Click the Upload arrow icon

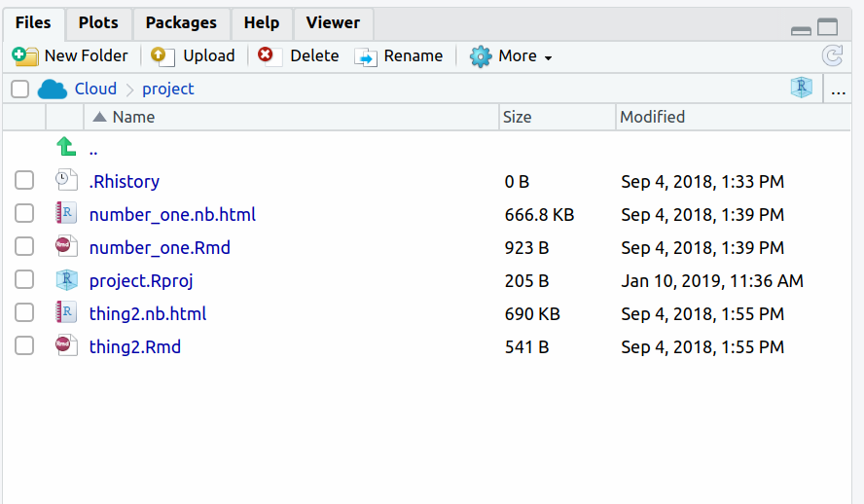coord(163,56)
